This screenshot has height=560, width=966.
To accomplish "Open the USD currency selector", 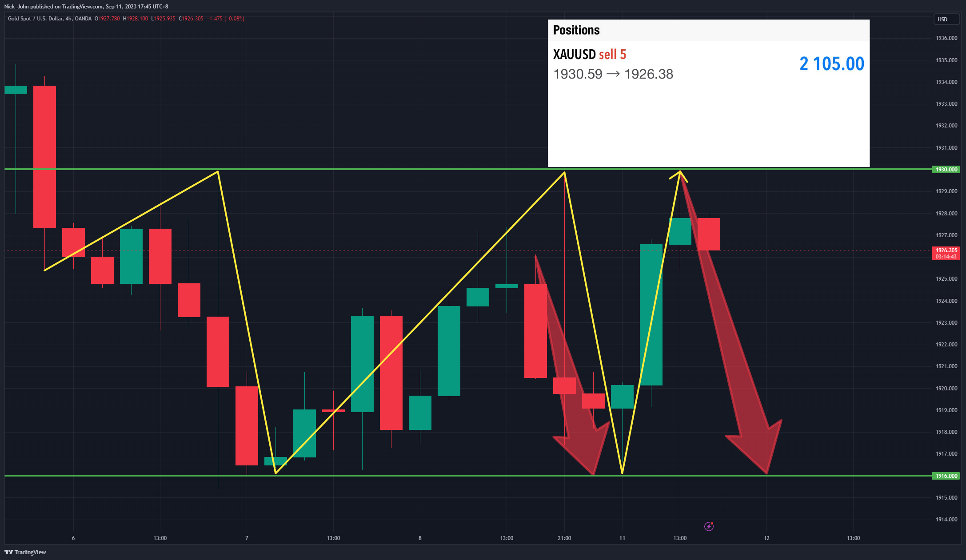I will click(946, 19).
